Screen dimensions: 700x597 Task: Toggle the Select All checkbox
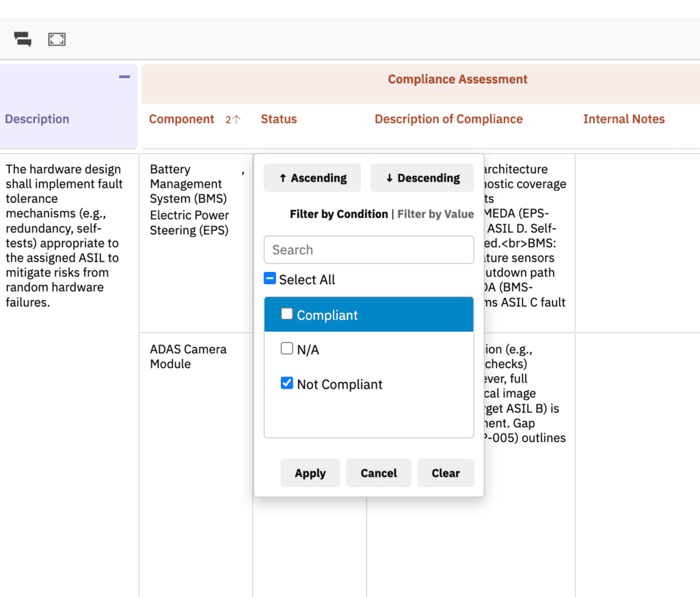point(269,279)
